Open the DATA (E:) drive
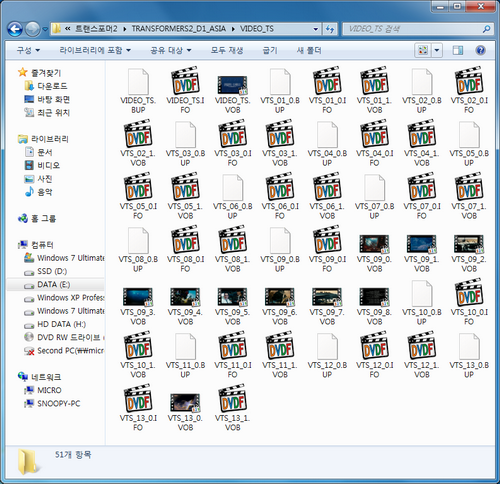The height and width of the screenshot is (484, 500). (x=54, y=285)
